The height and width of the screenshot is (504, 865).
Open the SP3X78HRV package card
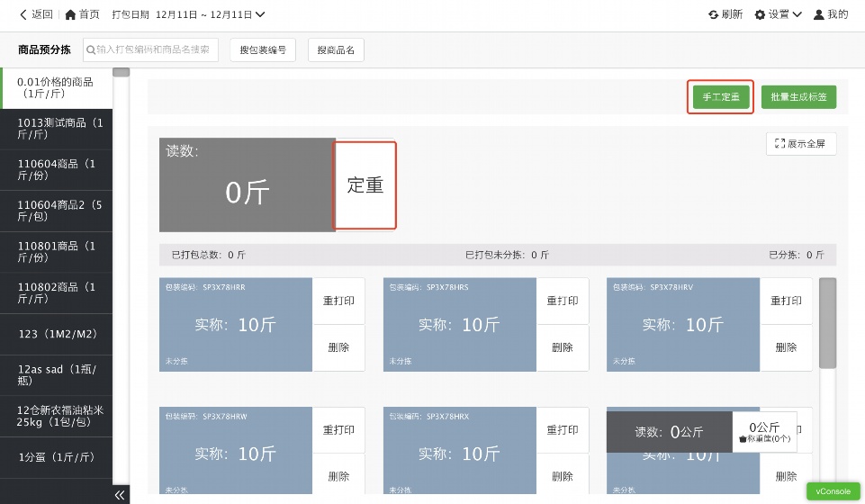point(683,324)
